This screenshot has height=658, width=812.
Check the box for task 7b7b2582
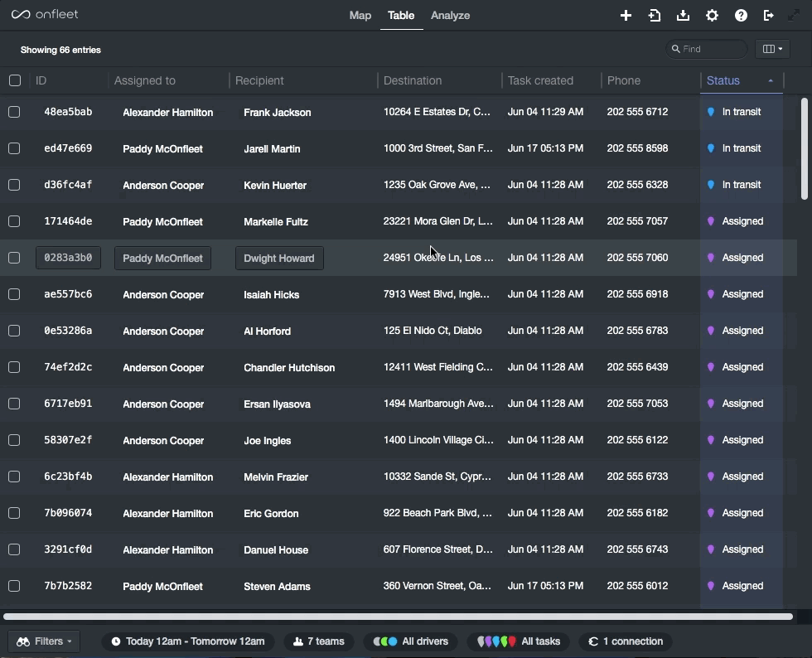[15, 586]
